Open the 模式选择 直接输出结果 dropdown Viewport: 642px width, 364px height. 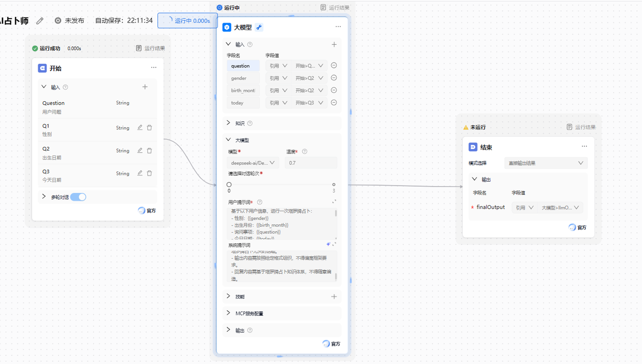(x=546, y=163)
